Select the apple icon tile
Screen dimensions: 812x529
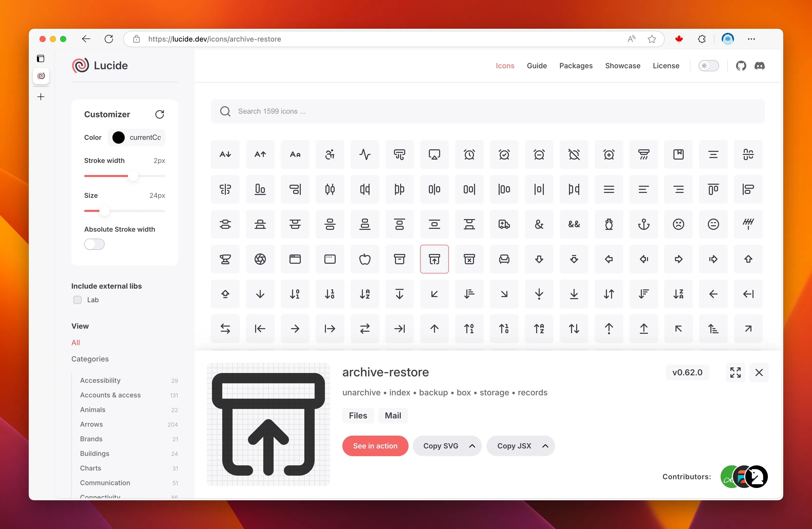(x=365, y=259)
